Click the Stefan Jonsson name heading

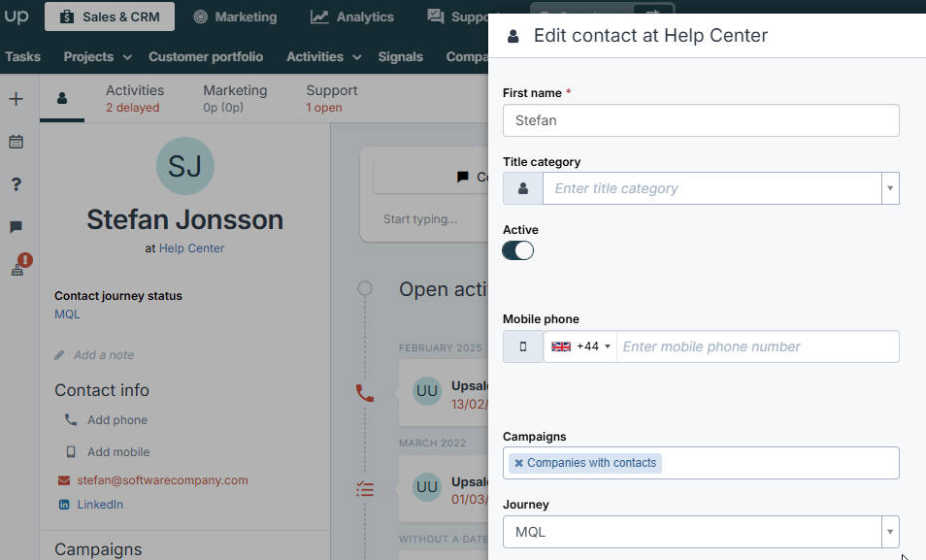[x=184, y=219]
